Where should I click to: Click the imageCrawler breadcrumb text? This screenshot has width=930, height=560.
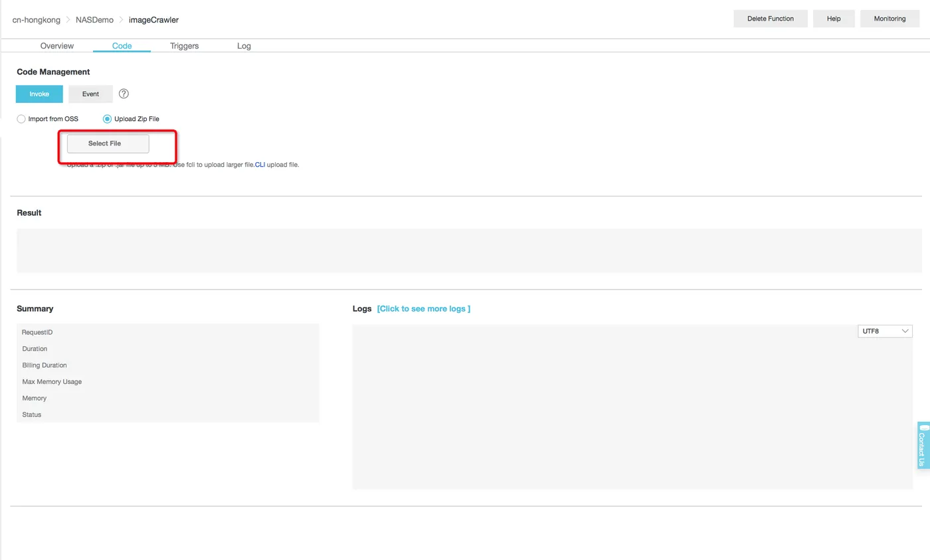(153, 20)
